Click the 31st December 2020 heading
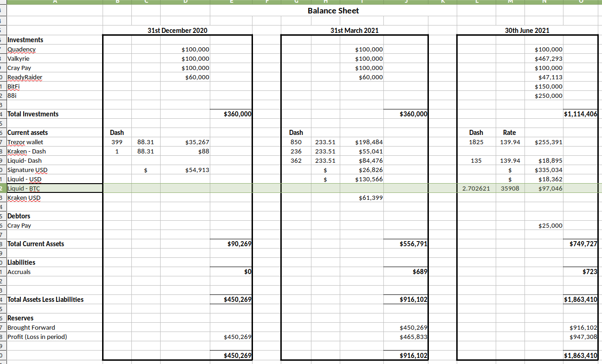Viewport: 602px width, 364px height. [177, 31]
